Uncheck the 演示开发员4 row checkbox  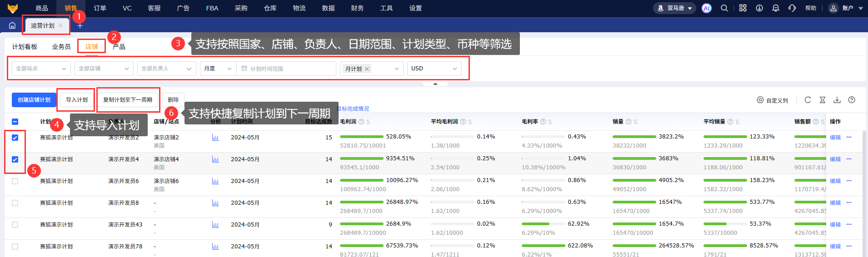(x=15, y=159)
